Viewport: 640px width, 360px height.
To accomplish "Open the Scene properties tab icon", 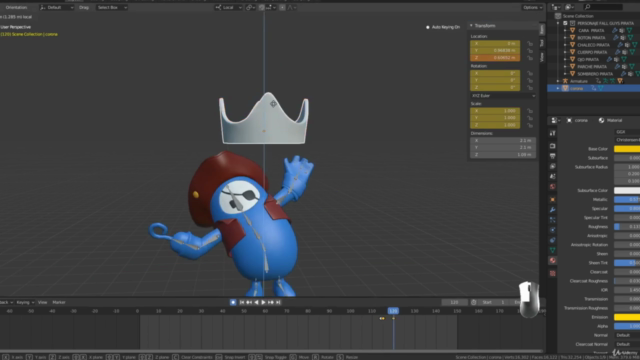I will click(552, 176).
